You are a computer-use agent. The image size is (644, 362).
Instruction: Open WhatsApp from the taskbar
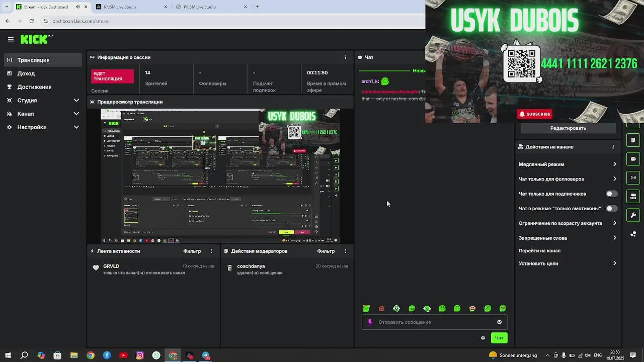coord(156,355)
